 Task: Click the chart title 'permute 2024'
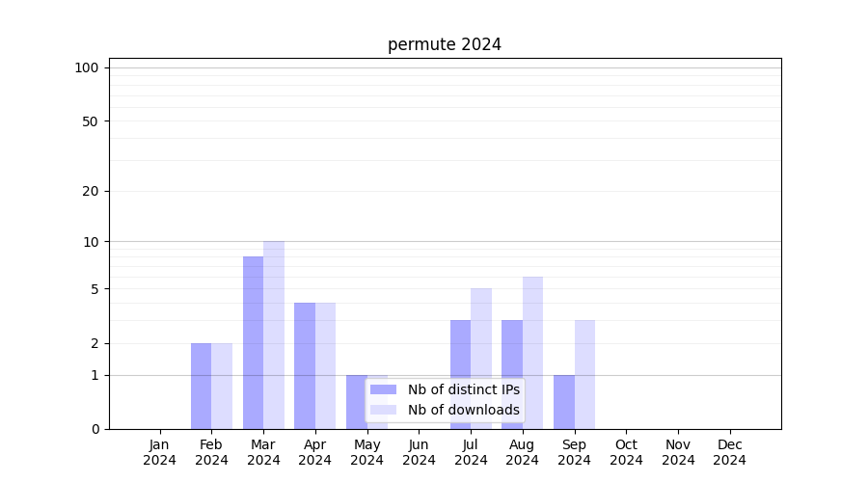click(445, 44)
